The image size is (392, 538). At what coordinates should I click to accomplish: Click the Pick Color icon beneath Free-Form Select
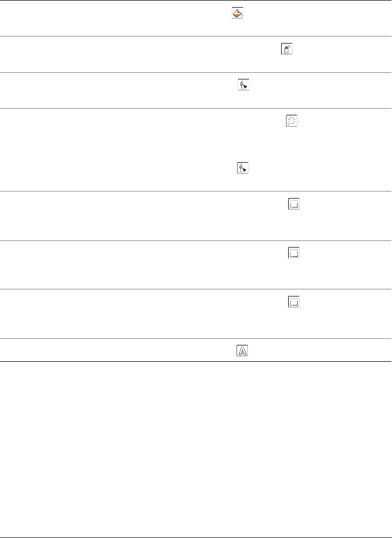coord(243,168)
